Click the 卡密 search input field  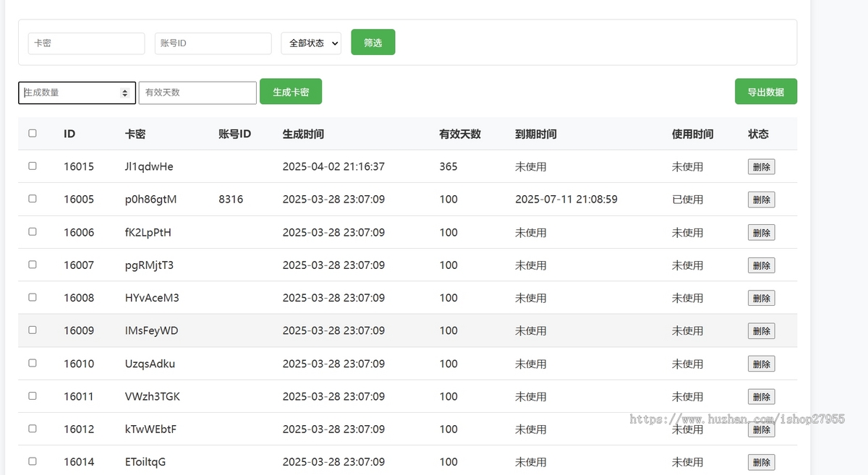(86, 43)
